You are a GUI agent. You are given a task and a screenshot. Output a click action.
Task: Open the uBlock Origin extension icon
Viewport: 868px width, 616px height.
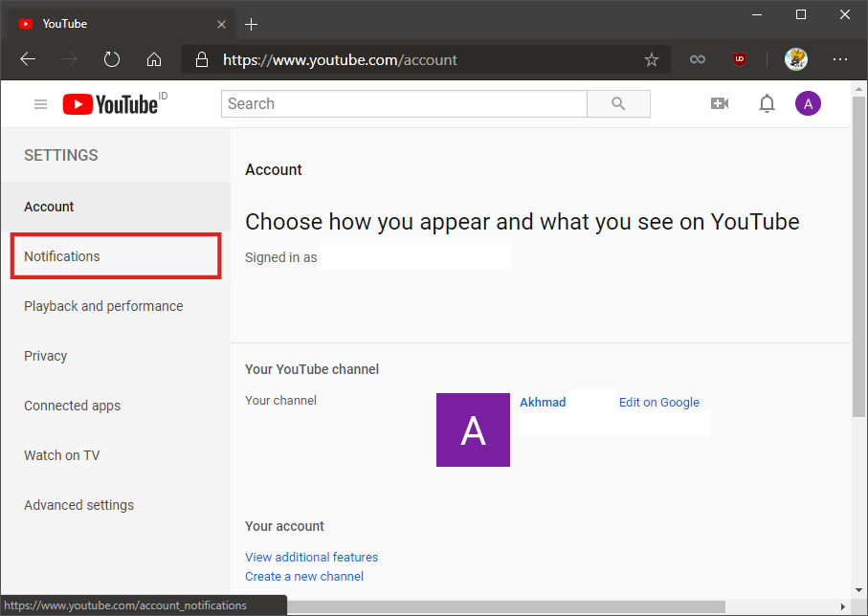click(x=739, y=59)
